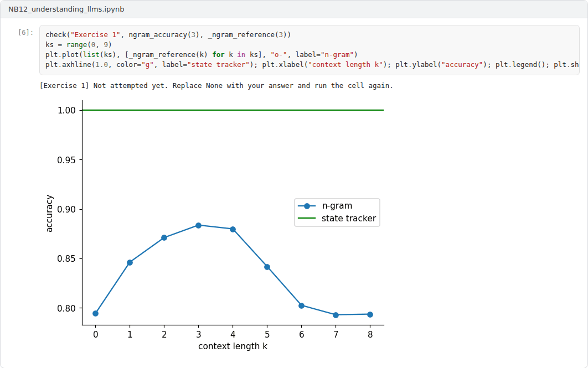
Task: Click the n-gram data point at k=8
Action: [x=370, y=315]
